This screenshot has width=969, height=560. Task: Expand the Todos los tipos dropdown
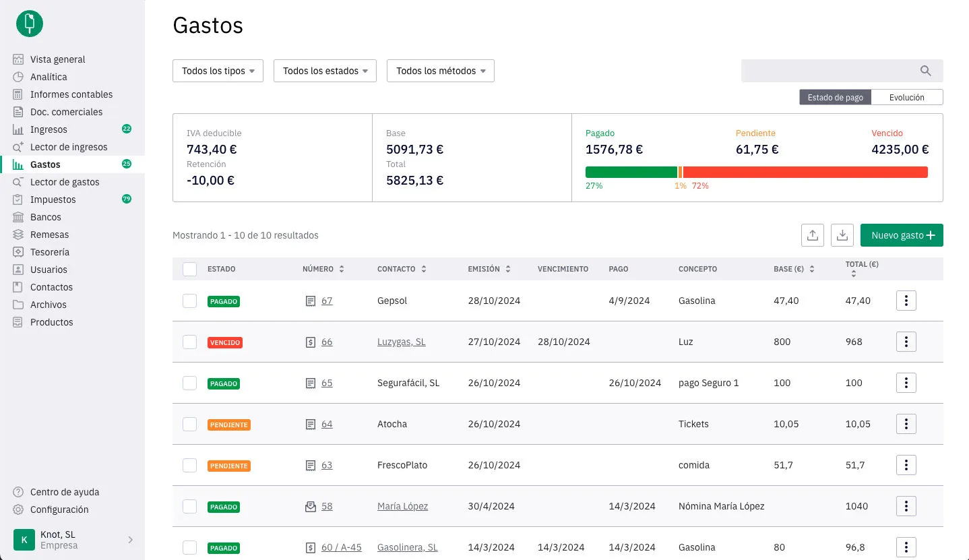pos(218,71)
